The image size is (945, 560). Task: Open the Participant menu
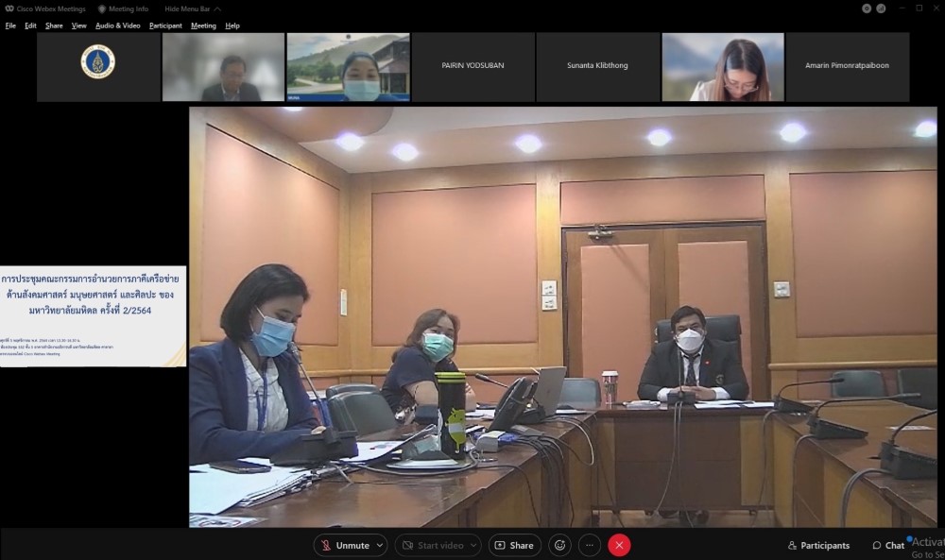pos(165,25)
